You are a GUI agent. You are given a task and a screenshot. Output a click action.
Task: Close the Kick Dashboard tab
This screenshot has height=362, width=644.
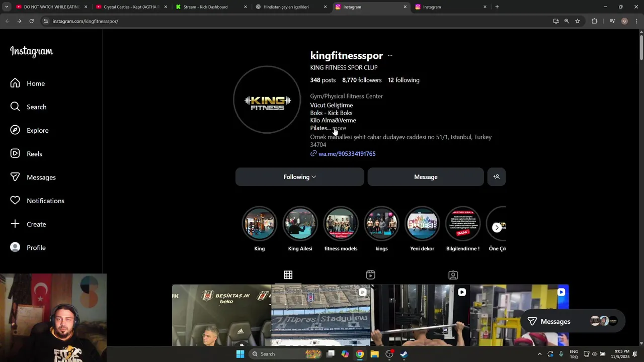246,7
